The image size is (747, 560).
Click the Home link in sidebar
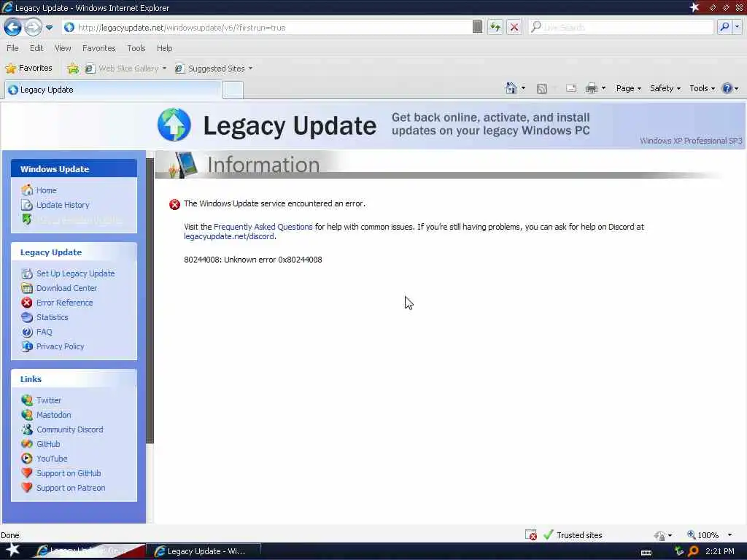pos(46,190)
